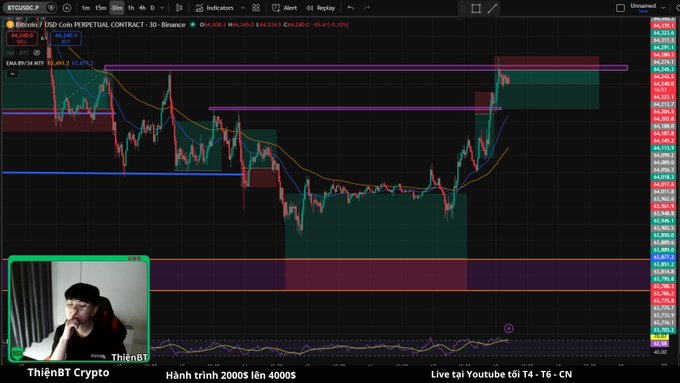Click the Bitcoin / USD Coin PERPETUAL CONTRACT title

point(100,25)
